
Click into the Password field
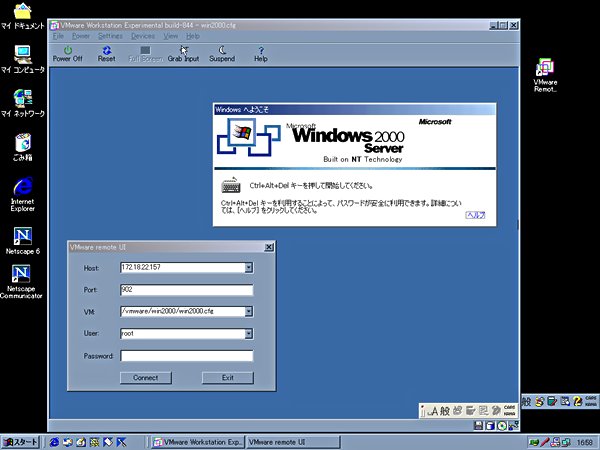186,356
